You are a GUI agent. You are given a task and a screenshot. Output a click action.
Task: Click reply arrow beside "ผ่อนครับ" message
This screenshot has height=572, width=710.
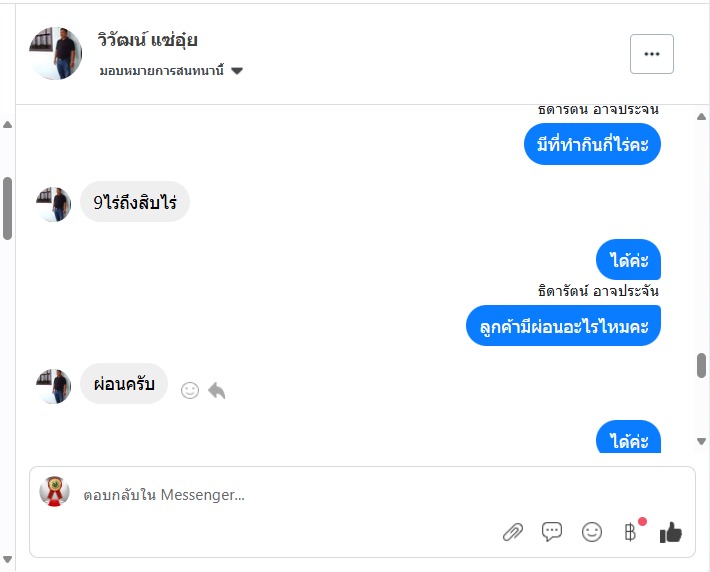tap(217, 390)
